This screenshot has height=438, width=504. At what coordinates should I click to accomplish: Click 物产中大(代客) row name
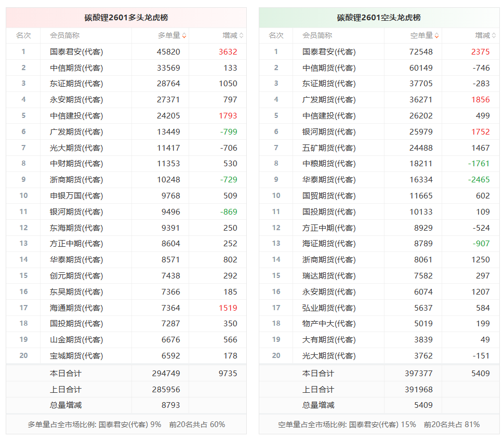pos(329,324)
